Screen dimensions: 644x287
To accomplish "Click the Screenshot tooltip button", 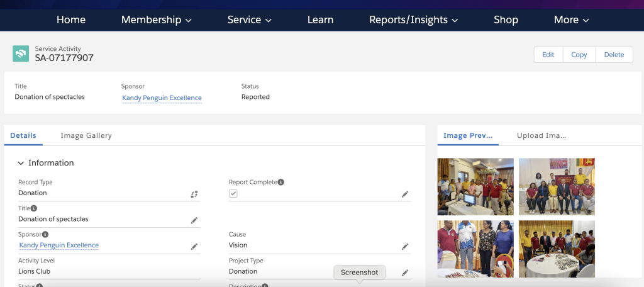I will click(359, 273).
